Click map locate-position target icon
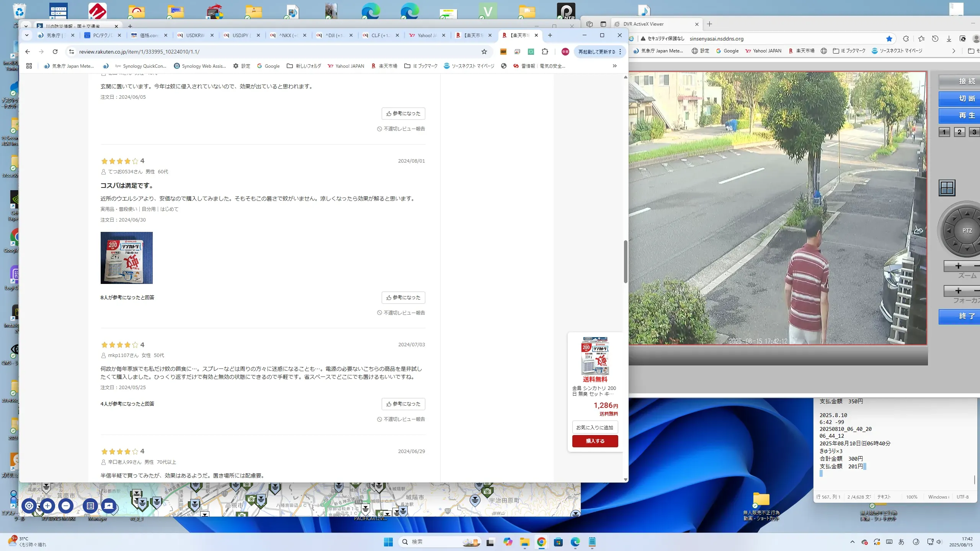Viewport: 980px width, 551px height. (29, 506)
